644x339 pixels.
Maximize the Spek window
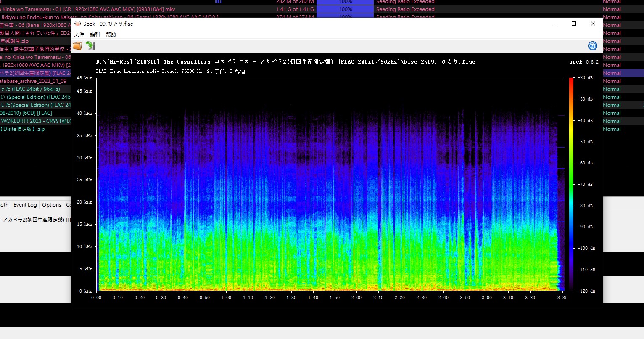pyautogui.click(x=574, y=24)
